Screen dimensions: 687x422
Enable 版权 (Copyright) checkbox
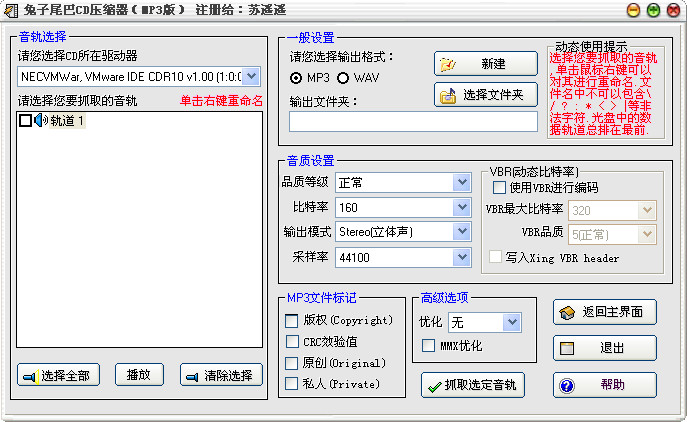291,321
